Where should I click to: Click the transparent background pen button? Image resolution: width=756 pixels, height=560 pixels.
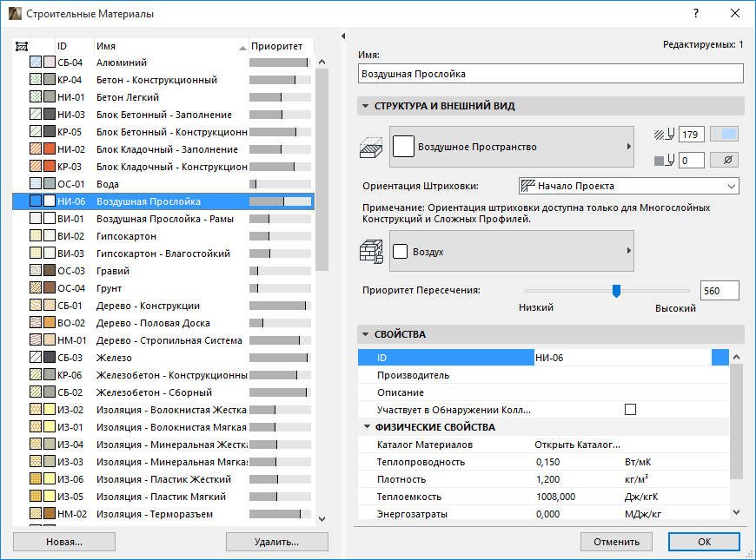tap(724, 160)
